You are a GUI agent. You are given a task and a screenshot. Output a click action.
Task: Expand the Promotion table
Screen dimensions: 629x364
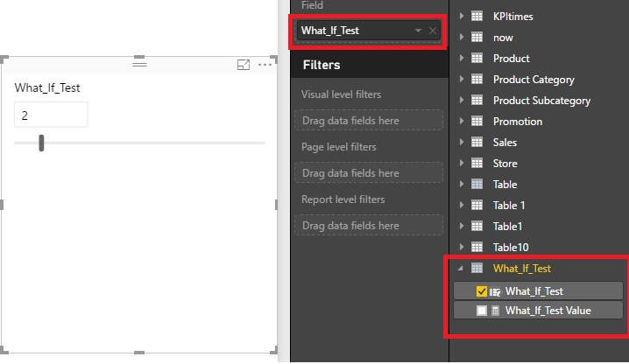462,121
